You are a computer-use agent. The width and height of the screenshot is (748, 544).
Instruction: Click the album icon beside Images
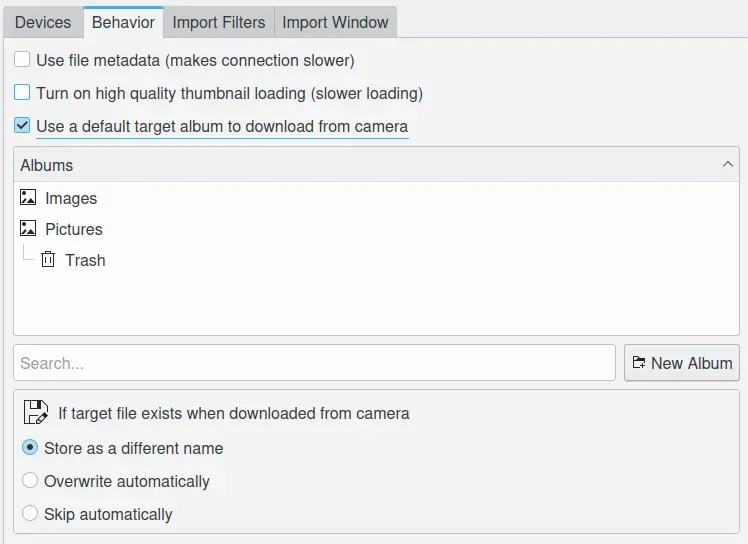tap(28, 198)
